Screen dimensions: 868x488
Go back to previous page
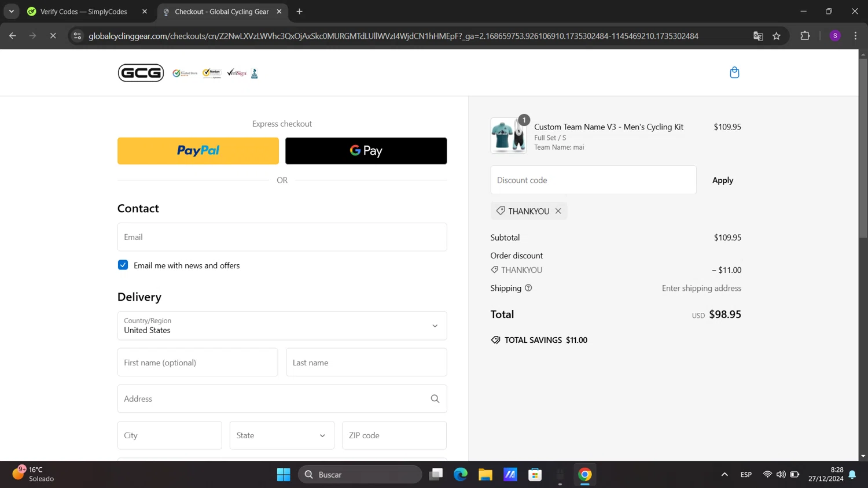pos(13,36)
